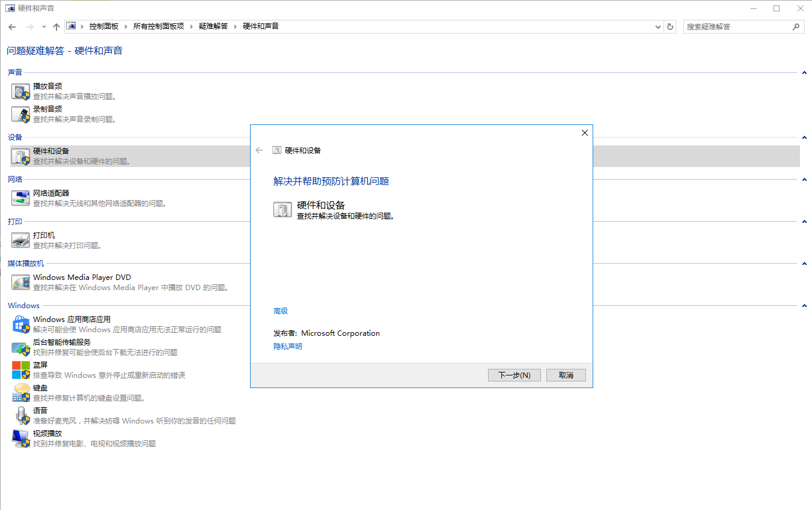The width and height of the screenshot is (812, 510).
Task: Open the 打印机 printer icon
Action: click(x=20, y=240)
